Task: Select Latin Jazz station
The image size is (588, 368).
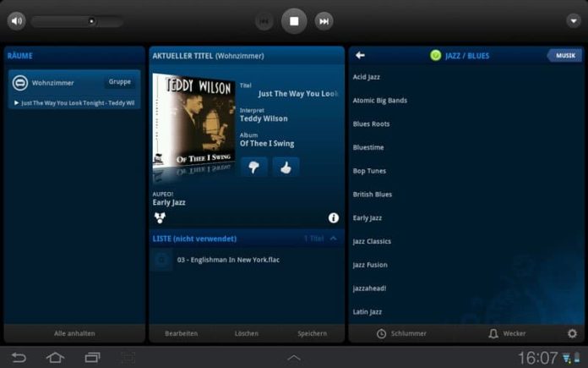Action: click(x=466, y=311)
